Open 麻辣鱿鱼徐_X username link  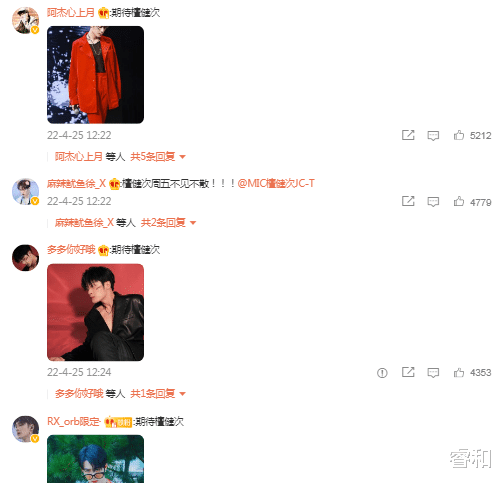[x=76, y=183]
